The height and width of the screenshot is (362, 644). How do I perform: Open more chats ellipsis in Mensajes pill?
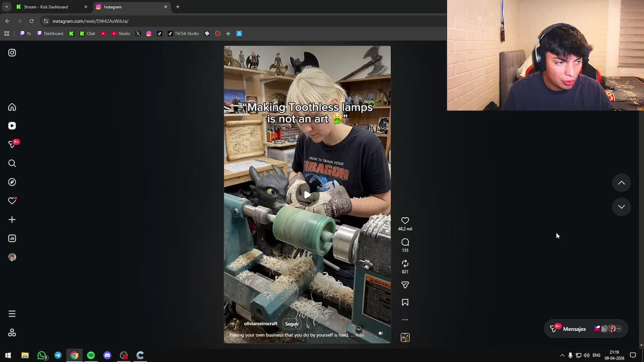click(618, 329)
